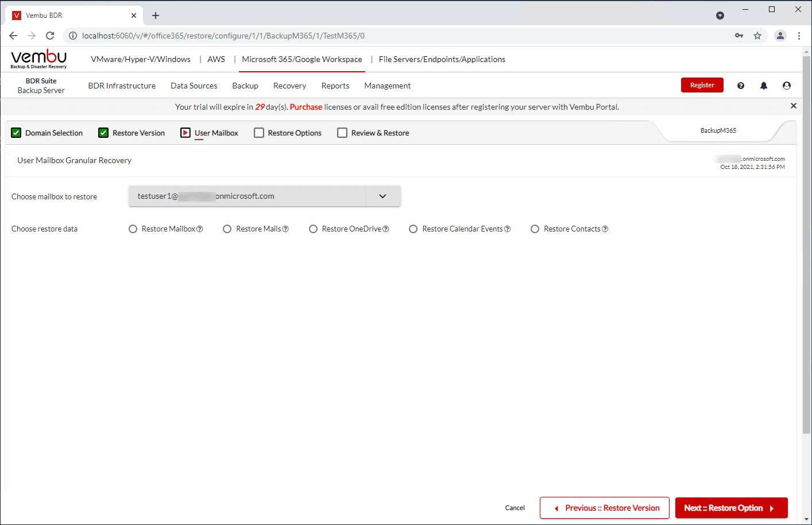Click the Purchase link in trial banner
Screen dimensions: 812x525
pos(306,107)
